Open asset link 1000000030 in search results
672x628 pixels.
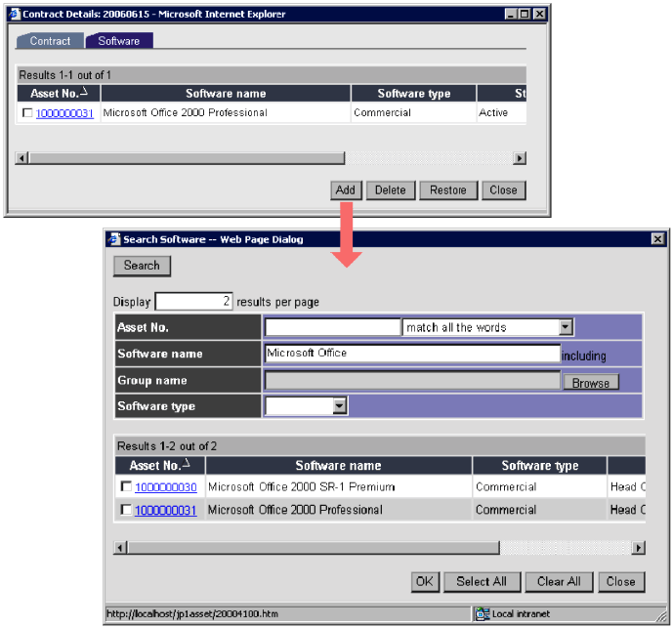click(x=166, y=487)
